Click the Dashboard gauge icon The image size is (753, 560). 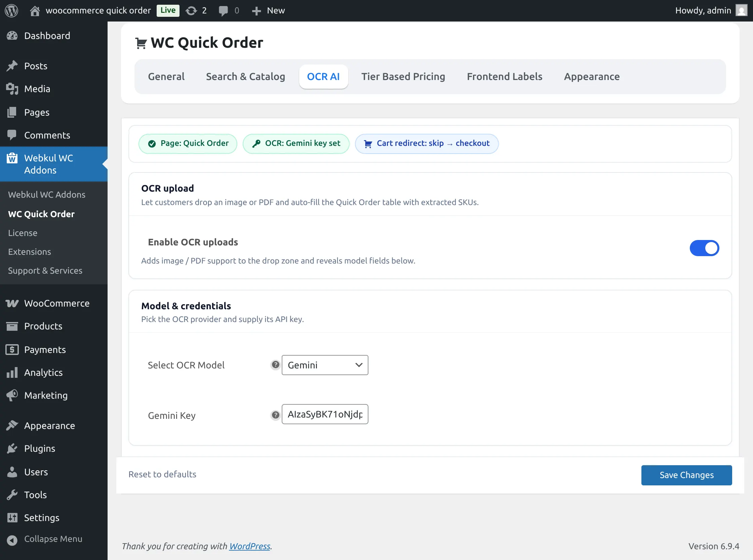click(x=12, y=36)
